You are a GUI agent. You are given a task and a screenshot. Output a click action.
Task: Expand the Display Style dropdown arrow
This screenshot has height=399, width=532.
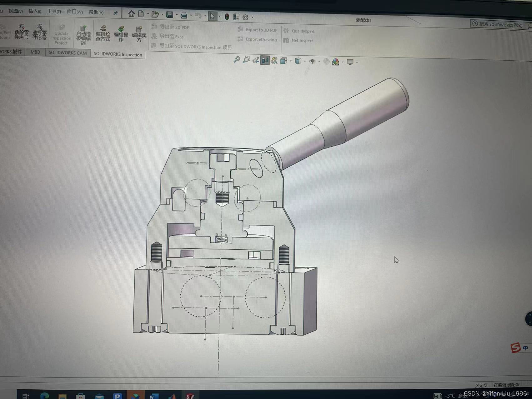pyautogui.click(x=305, y=62)
